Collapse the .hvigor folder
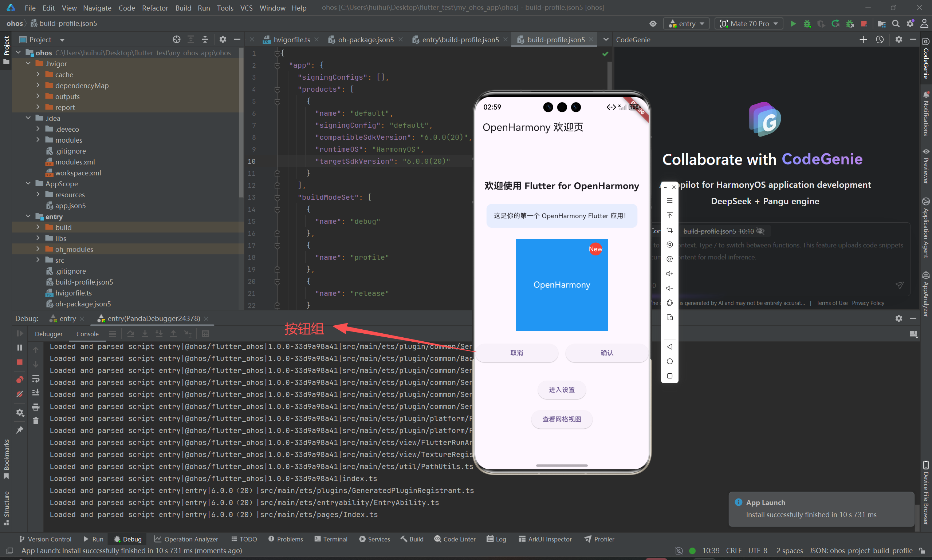 tap(28, 63)
